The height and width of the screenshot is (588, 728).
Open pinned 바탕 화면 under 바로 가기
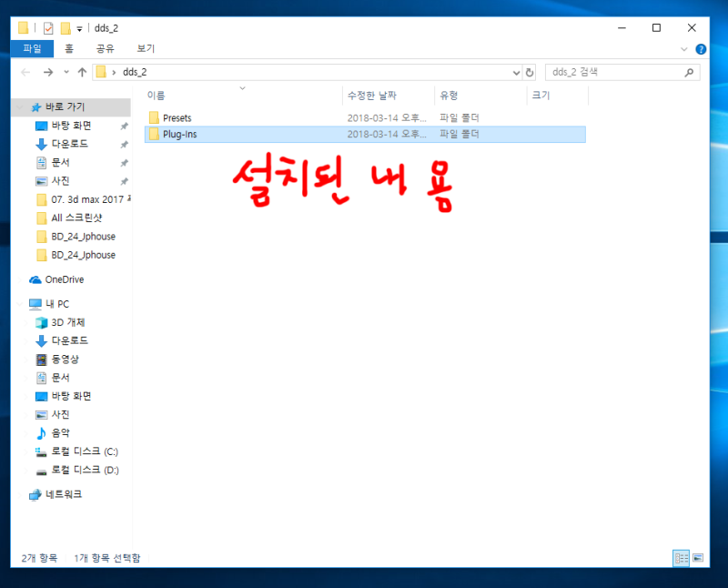click(71, 126)
